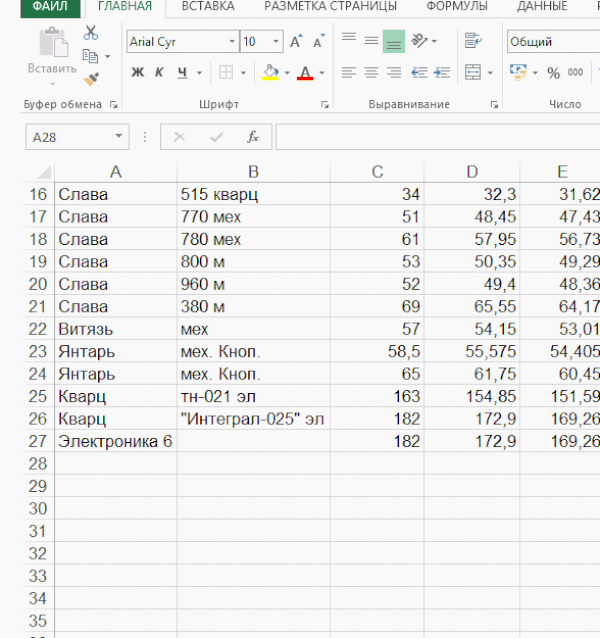Expand Paste options arrow under Вставить
This screenshot has height=638, width=600.
(x=52, y=84)
